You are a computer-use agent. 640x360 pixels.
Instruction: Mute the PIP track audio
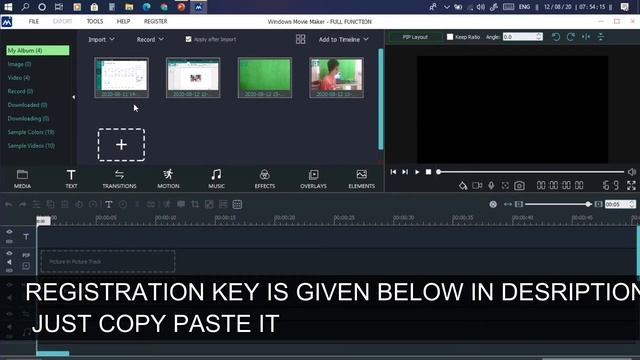(9, 262)
